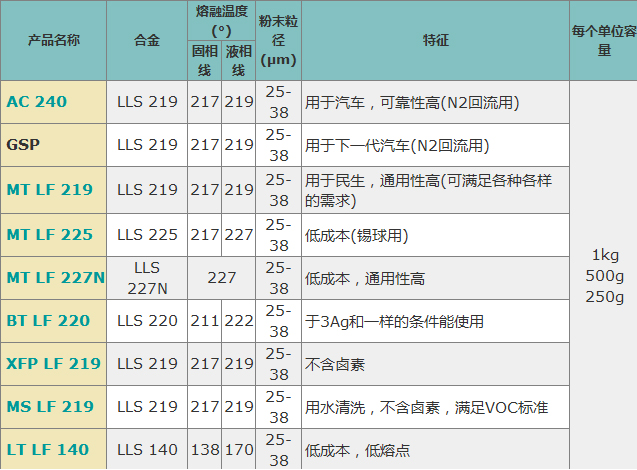637x470 pixels.
Task: Open the XFP LF 219 product link
Action: [53, 364]
